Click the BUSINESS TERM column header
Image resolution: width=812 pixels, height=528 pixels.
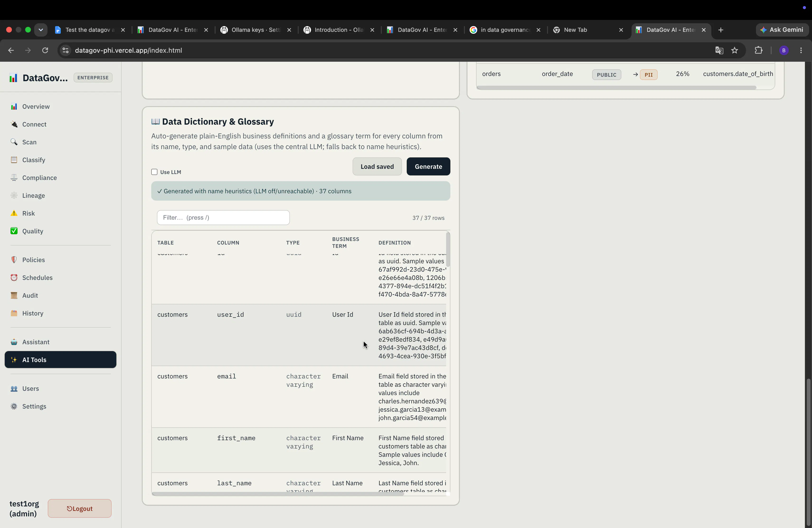[x=346, y=242]
